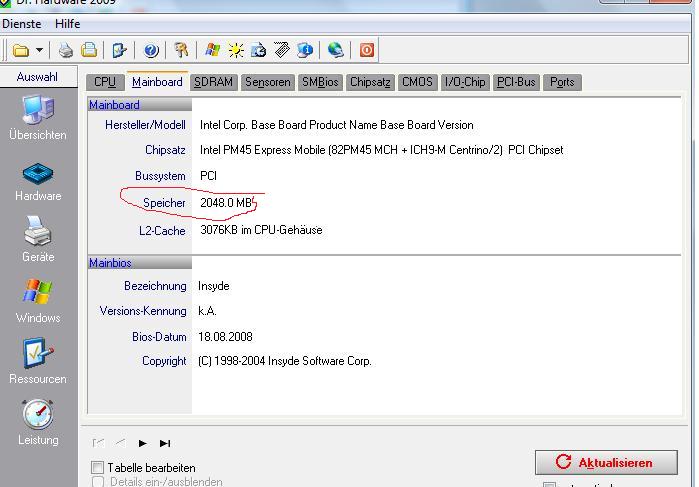The image size is (699, 487).
Task: Select the Bios-Datum value 18.08.2008
Action: pyautogui.click(x=225, y=337)
